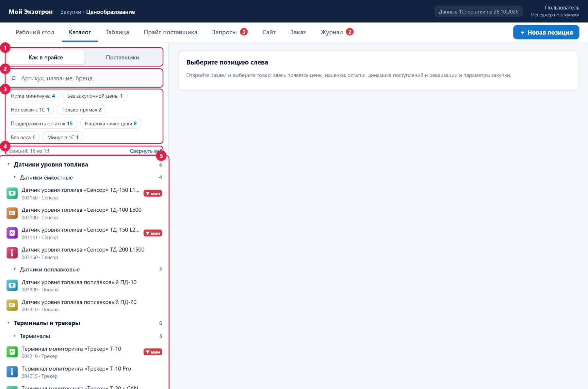Switch catalog view to «Поставщики»
588x389 pixels.
[122, 57]
